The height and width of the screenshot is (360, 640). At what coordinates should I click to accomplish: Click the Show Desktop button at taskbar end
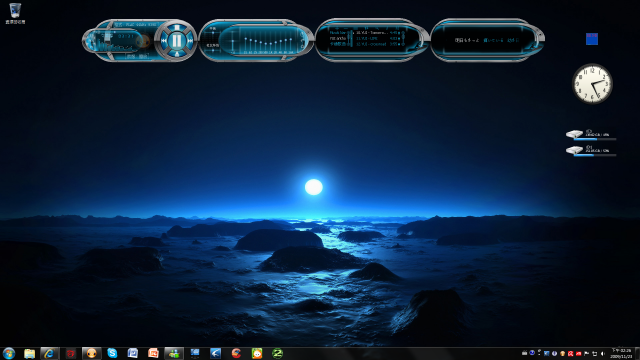[638, 353]
